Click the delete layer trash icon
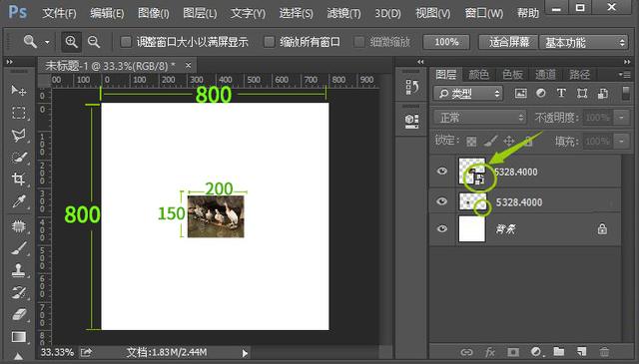639x364 pixels. [x=604, y=351]
